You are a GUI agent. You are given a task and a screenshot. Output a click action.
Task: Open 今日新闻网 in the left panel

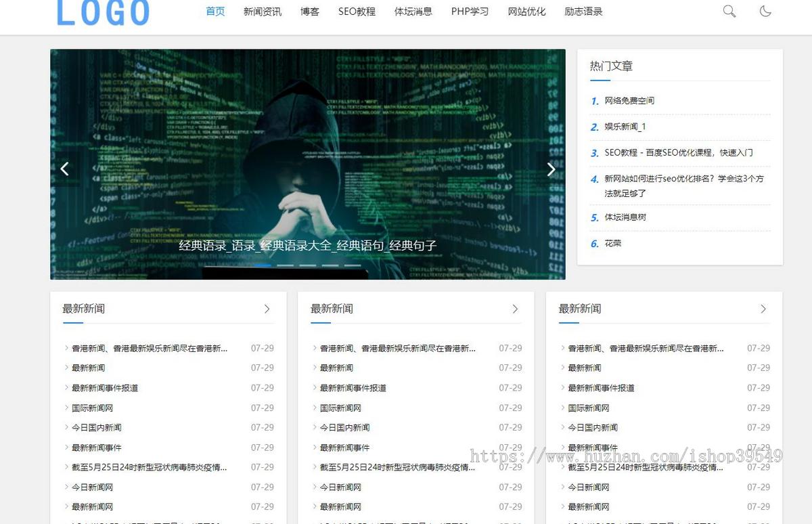click(92, 487)
